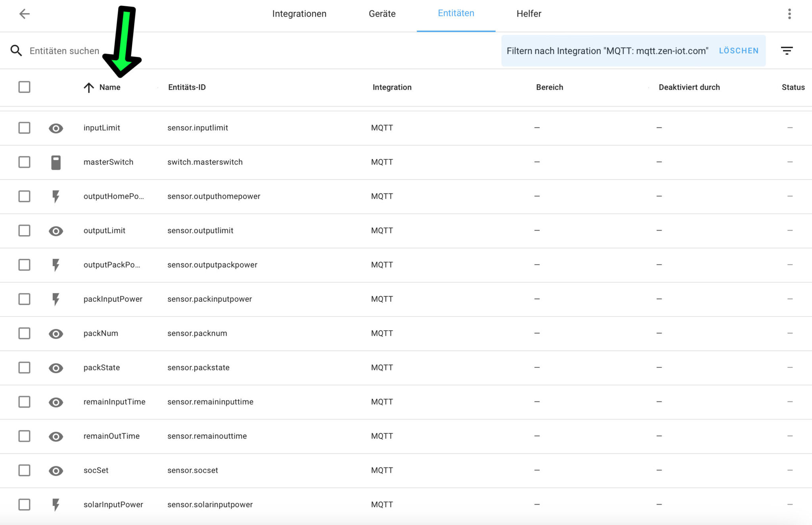Click the outputHomePower lightning bolt icon

[56, 196]
